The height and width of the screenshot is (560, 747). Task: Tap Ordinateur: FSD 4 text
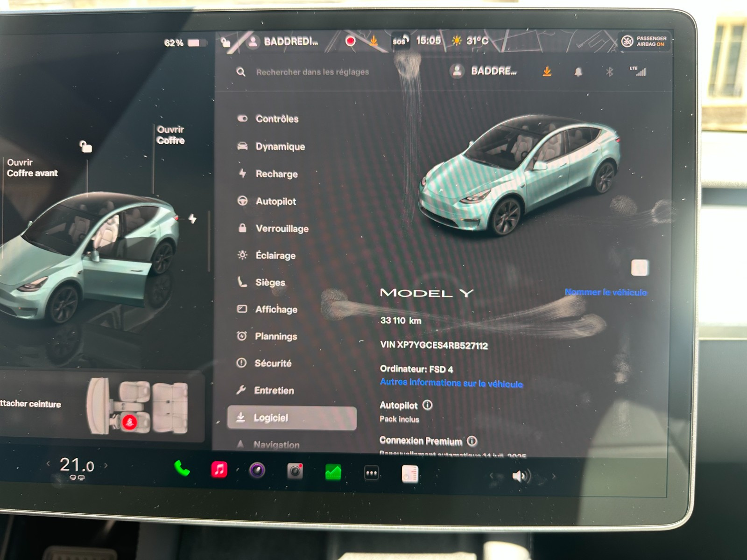click(416, 369)
